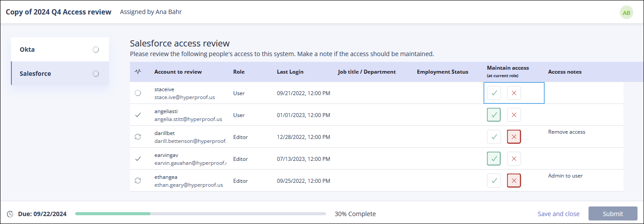Click the Salesforce access review heading

point(180,43)
